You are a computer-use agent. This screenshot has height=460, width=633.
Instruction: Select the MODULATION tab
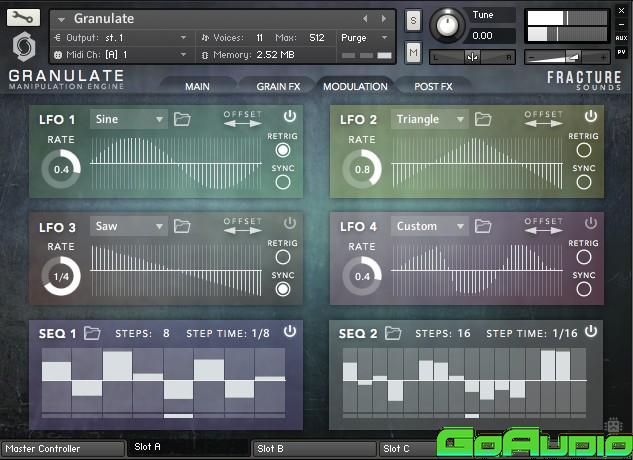(x=355, y=86)
